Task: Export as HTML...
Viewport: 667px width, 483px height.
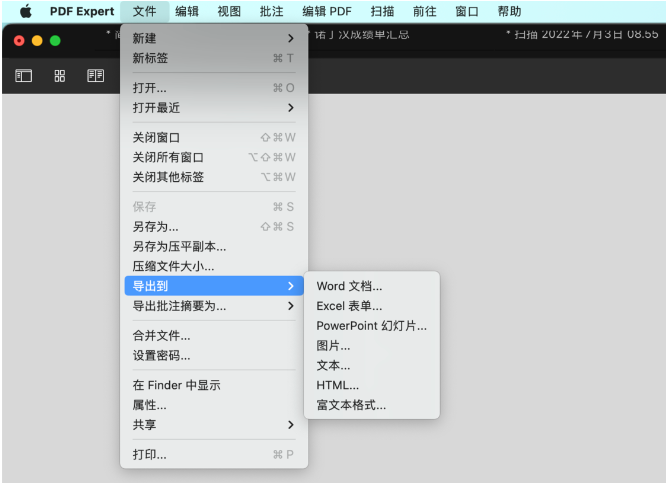Action: [372, 385]
